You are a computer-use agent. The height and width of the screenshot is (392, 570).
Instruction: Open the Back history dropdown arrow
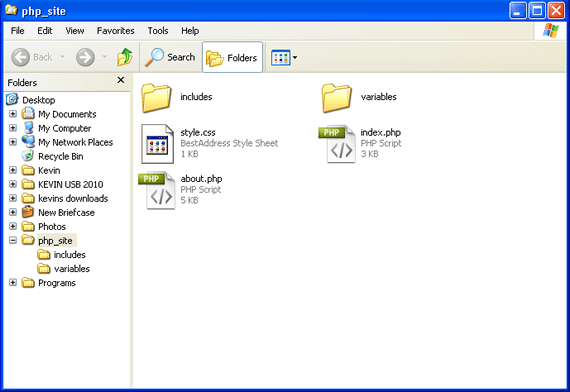point(63,57)
